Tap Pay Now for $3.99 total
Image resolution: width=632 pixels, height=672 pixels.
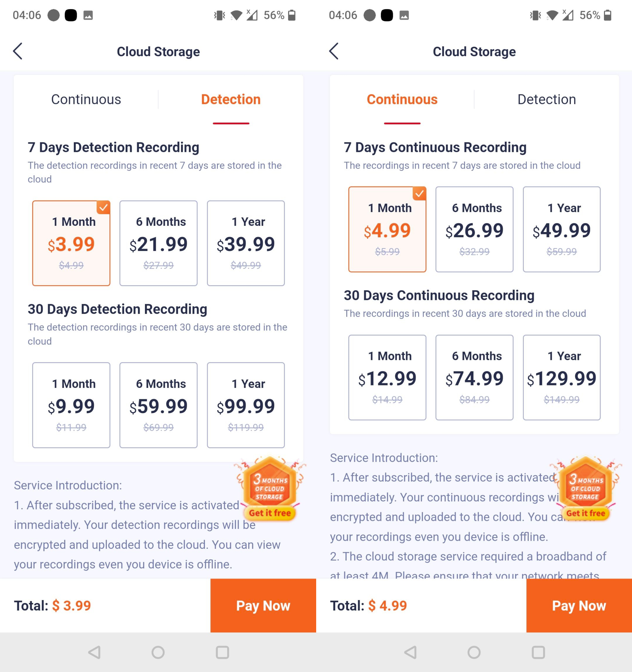click(263, 605)
